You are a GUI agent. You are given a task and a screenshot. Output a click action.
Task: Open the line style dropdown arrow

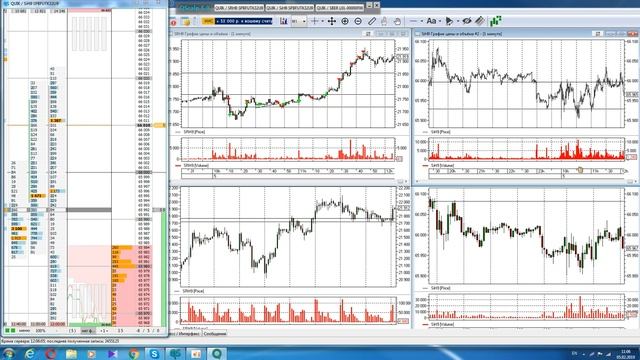422,21
